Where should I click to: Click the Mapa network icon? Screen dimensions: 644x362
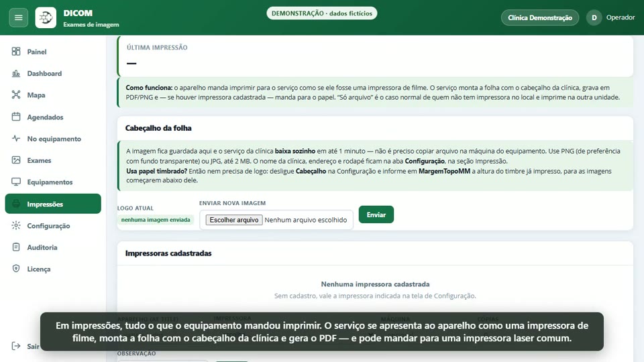[x=16, y=95]
